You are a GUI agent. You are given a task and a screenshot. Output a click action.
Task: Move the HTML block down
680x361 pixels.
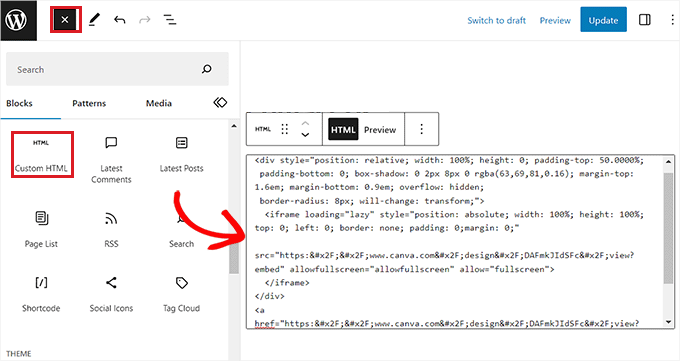point(305,135)
